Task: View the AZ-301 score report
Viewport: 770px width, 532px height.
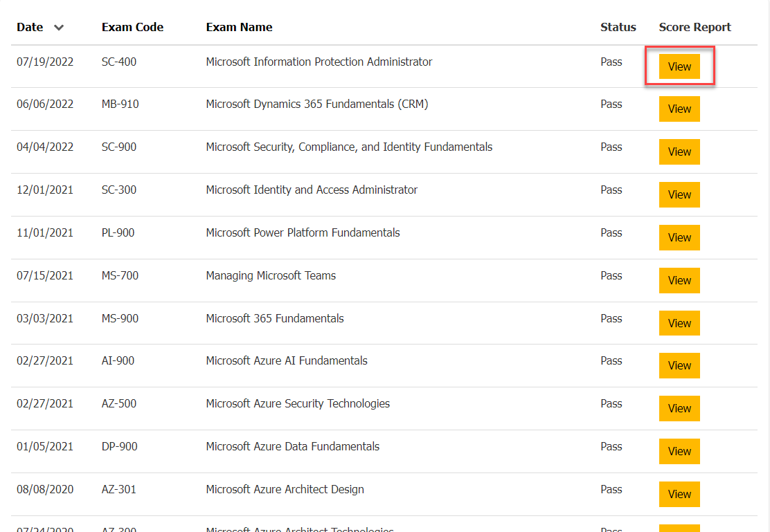Action: 679,494
